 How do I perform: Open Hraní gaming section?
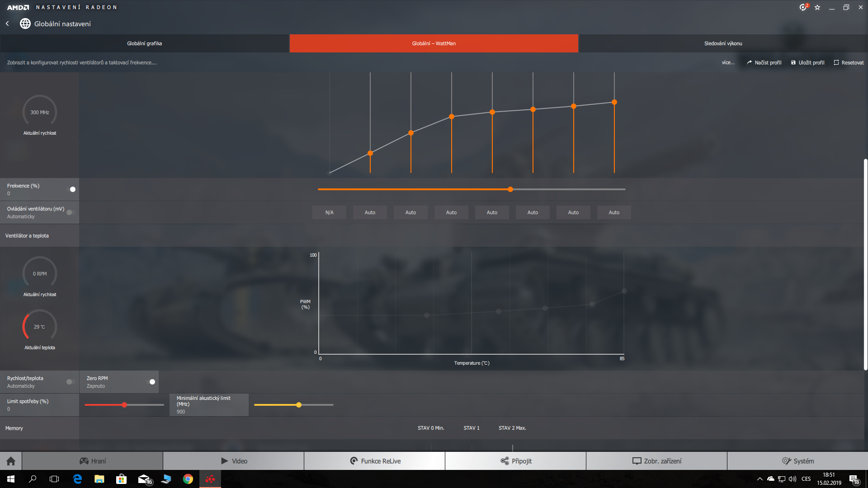click(93, 461)
